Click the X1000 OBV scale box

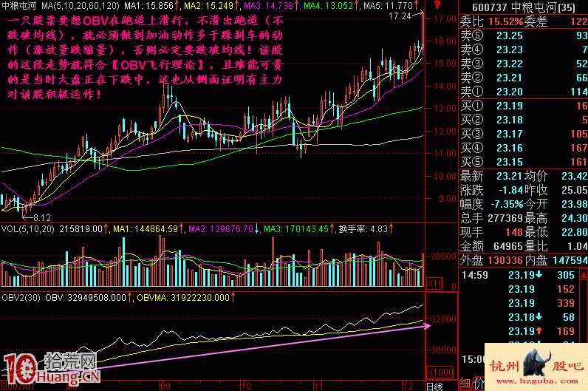click(440, 373)
